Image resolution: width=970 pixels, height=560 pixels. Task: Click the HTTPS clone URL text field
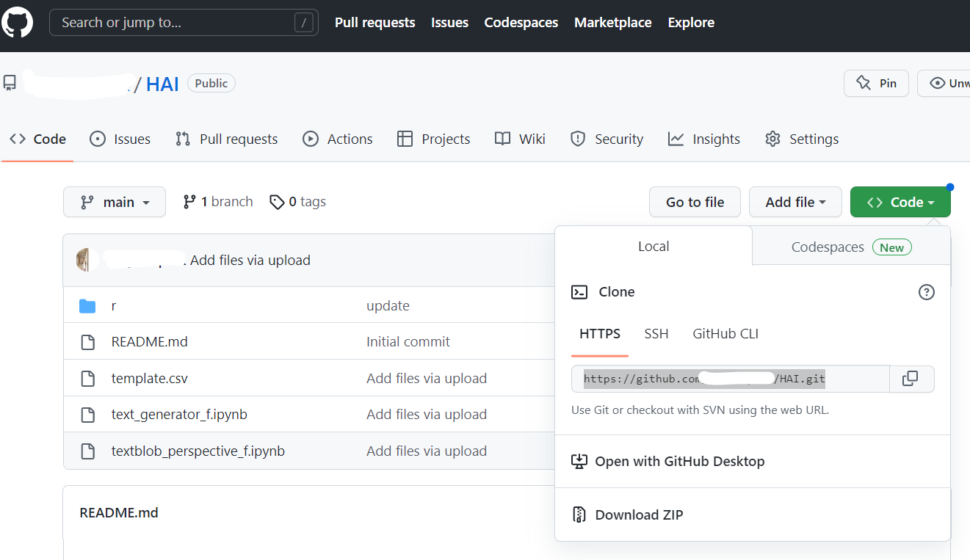(x=731, y=379)
